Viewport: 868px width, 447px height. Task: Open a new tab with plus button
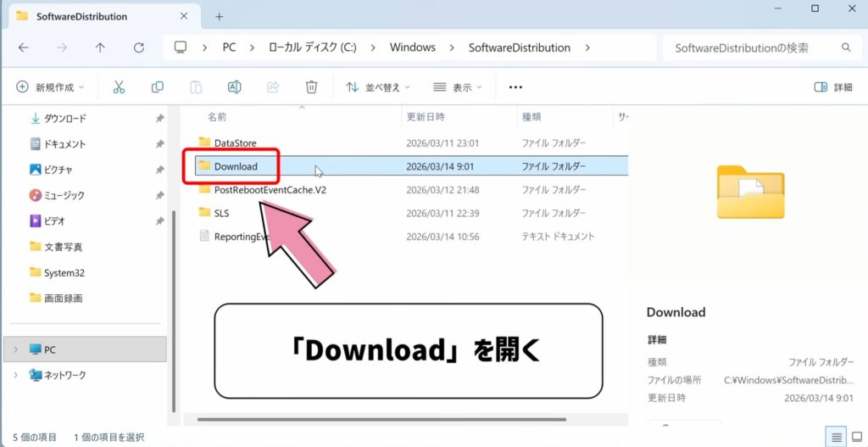point(220,17)
